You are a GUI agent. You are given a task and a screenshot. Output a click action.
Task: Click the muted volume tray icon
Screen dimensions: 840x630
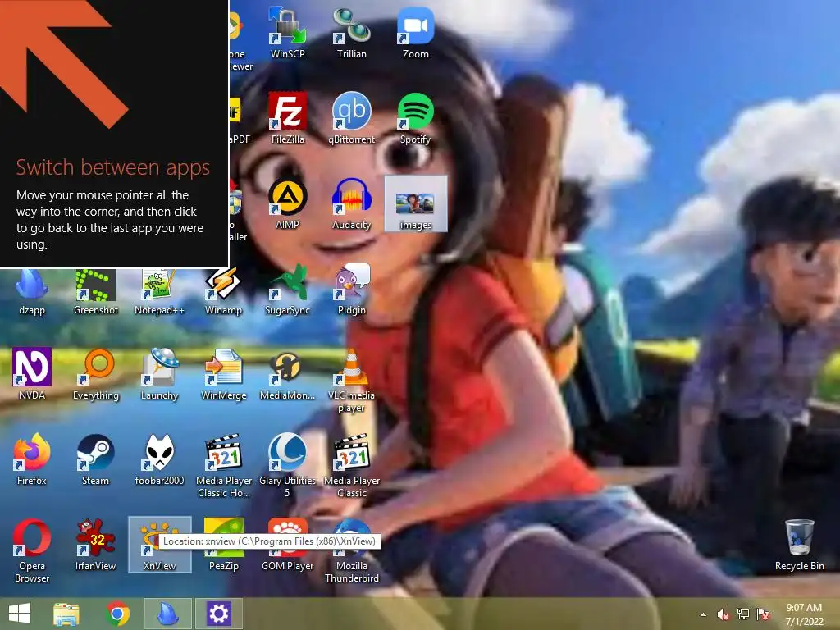(724, 614)
